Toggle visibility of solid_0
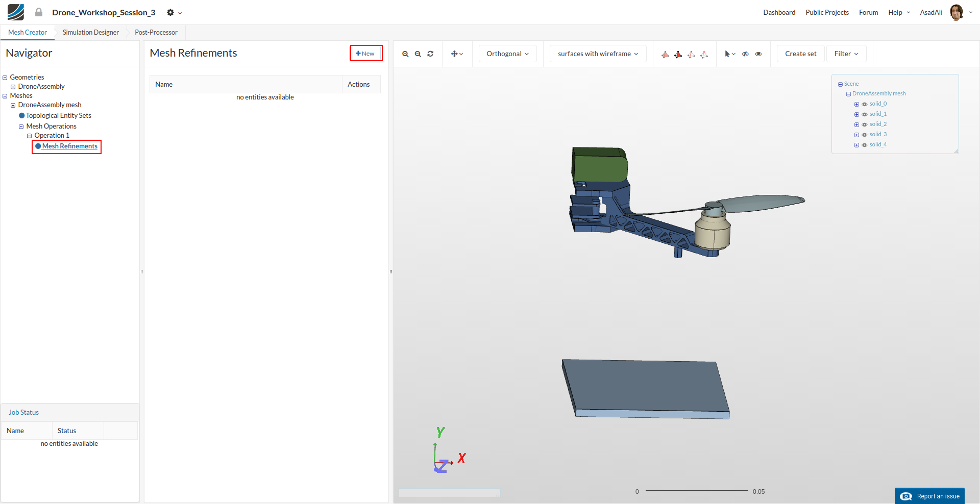Screen dimensions: 980x504 [x=865, y=104]
